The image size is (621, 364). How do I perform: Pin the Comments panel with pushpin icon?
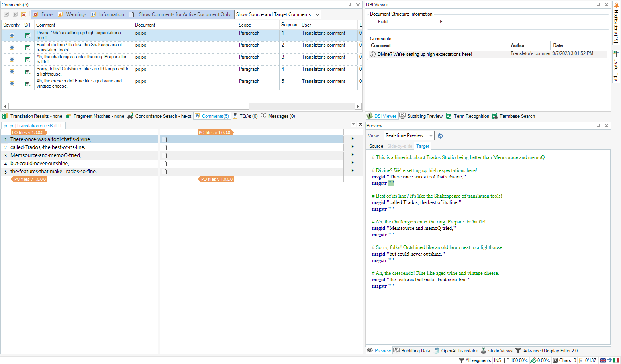point(350,5)
